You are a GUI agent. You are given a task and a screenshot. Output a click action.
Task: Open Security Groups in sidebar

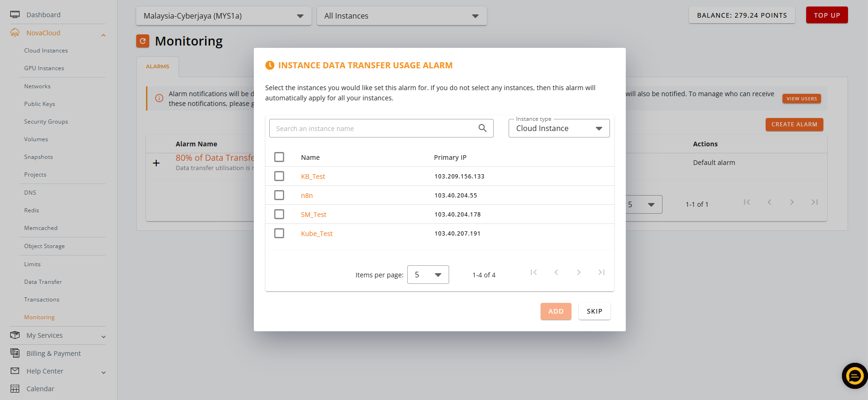pyautogui.click(x=46, y=122)
